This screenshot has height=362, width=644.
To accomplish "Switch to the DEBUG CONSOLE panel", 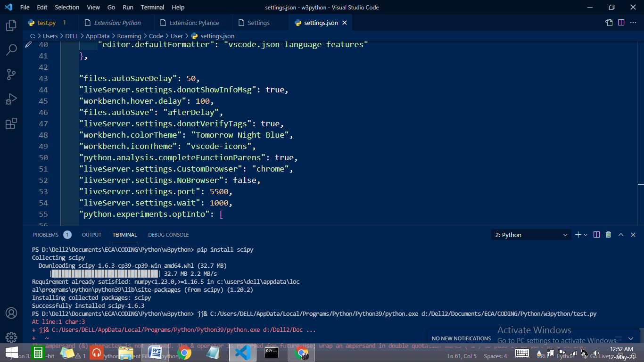I will point(168,234).
